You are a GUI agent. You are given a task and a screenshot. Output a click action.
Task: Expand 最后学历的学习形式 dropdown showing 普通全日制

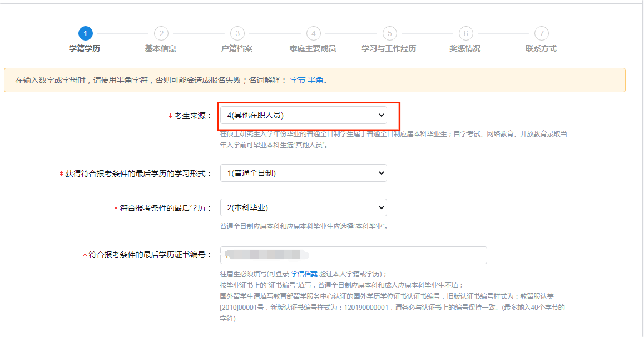click(x=303, y=173)
